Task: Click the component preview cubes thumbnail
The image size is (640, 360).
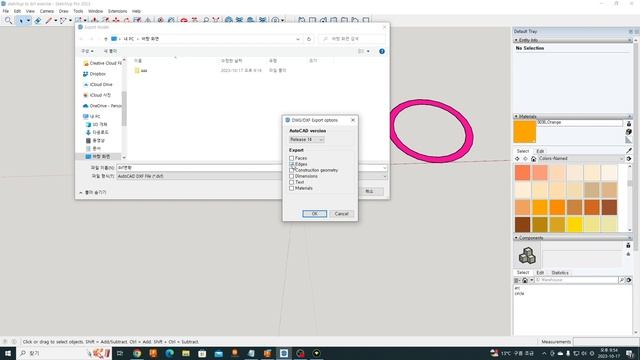Action: pos(527,256)
